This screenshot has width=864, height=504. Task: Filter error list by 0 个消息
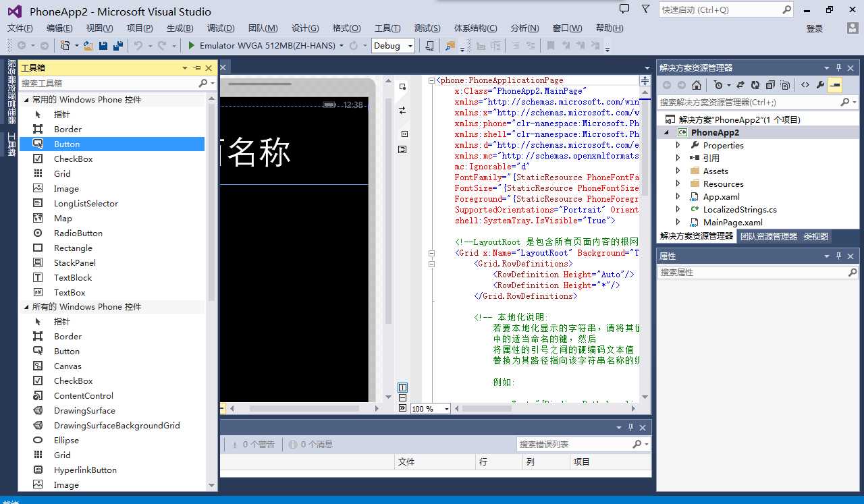point(310,444)
